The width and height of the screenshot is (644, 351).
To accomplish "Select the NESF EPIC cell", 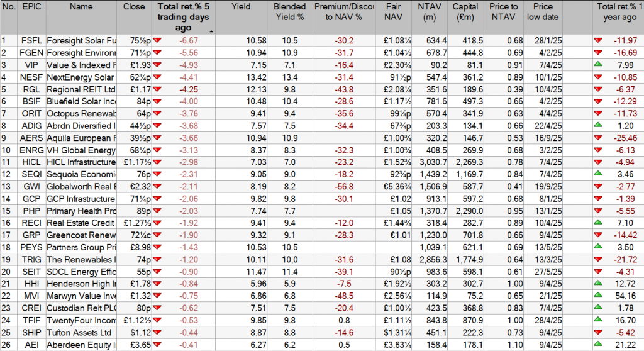I will [31, 77].
